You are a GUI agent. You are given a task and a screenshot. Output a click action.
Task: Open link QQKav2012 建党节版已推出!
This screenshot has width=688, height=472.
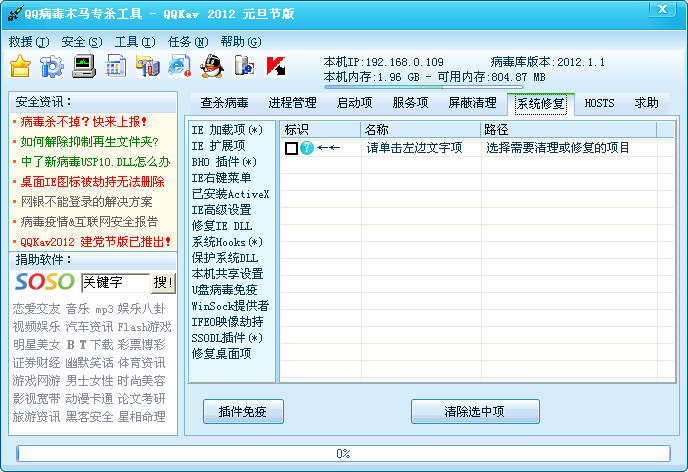(x=95, y=242)
